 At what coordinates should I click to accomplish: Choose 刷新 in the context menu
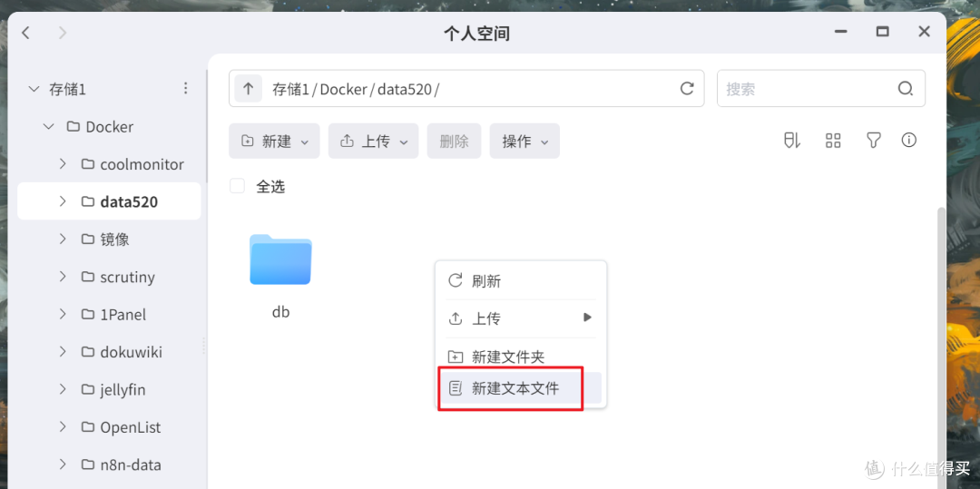pos(521,281)
